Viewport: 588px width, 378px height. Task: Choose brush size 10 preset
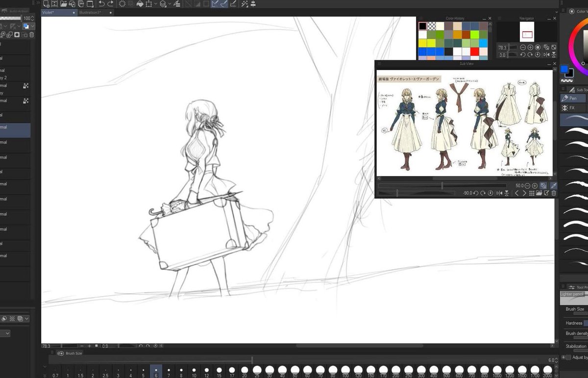[x=194, y=371]
